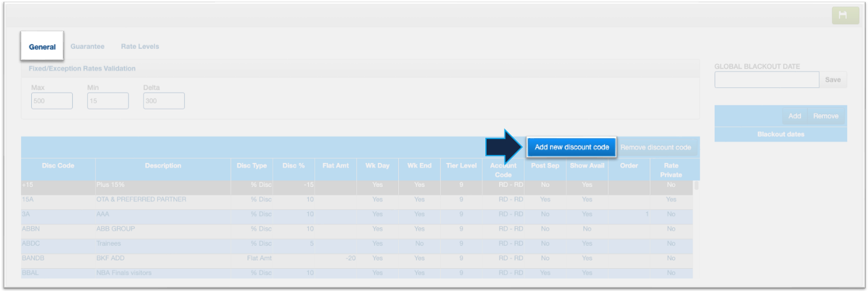The width and height of the screenshot is (868, 291).
Task: Click the Description column header
Action: pos(163,166)
